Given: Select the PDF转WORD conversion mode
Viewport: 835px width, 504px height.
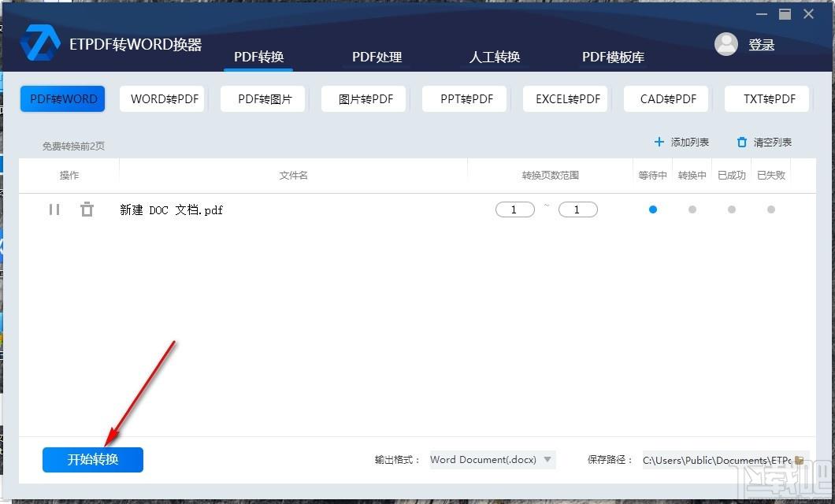Looking at the screenshot, I should point(63,99).
